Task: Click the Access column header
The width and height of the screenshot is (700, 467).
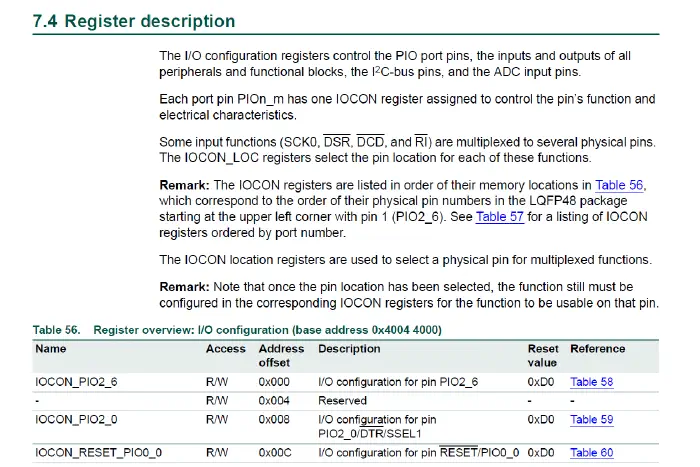Action: click(225, 349)
